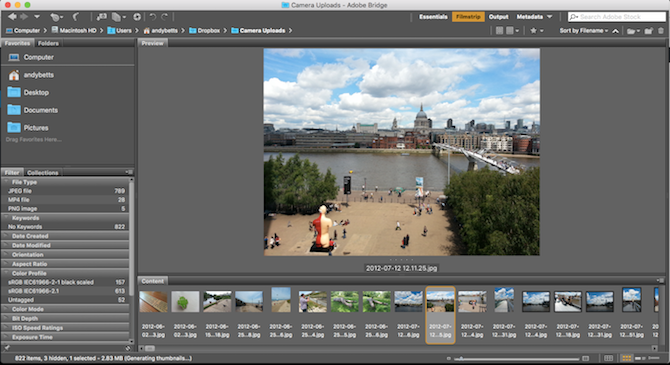The width and height of the screenshot is (670, 365).
Task: Click the Delete trash icon
Action: [661, 31]
